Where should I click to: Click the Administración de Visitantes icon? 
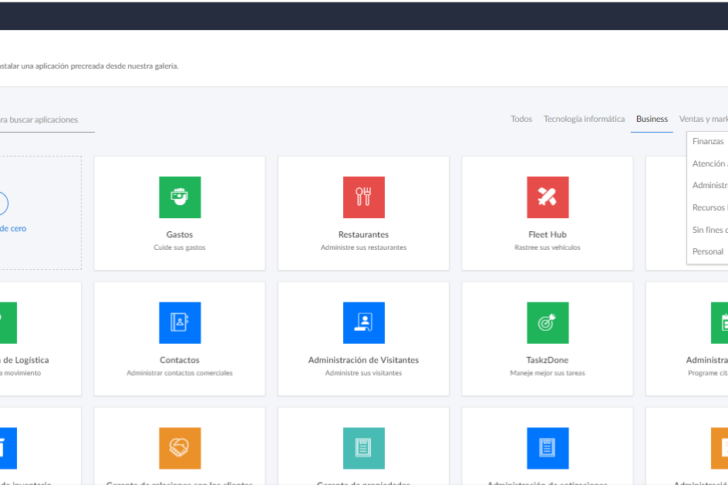click(364, 323)
